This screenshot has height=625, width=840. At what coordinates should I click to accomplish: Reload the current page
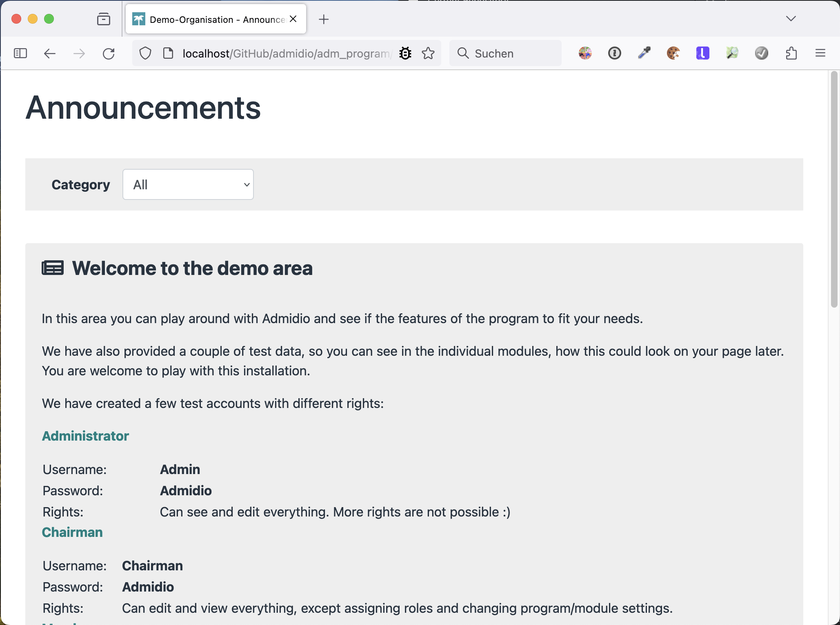tap(109, 53)
